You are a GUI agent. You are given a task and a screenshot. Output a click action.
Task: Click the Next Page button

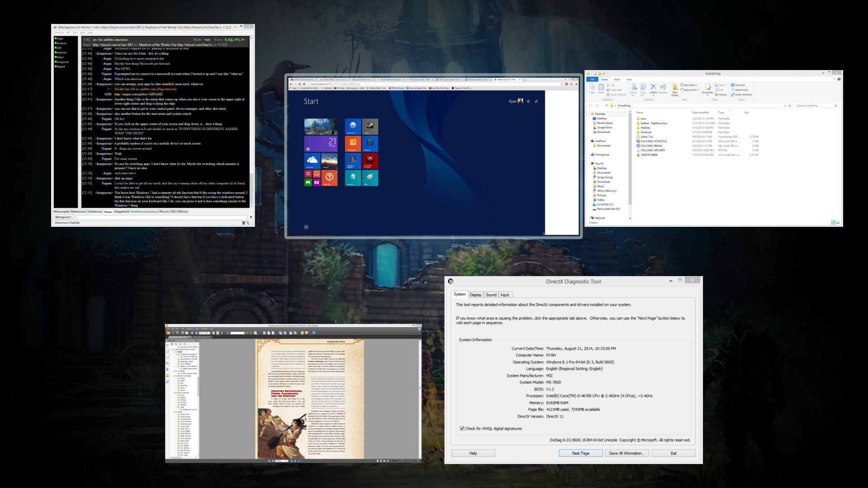tap(580, 453)
